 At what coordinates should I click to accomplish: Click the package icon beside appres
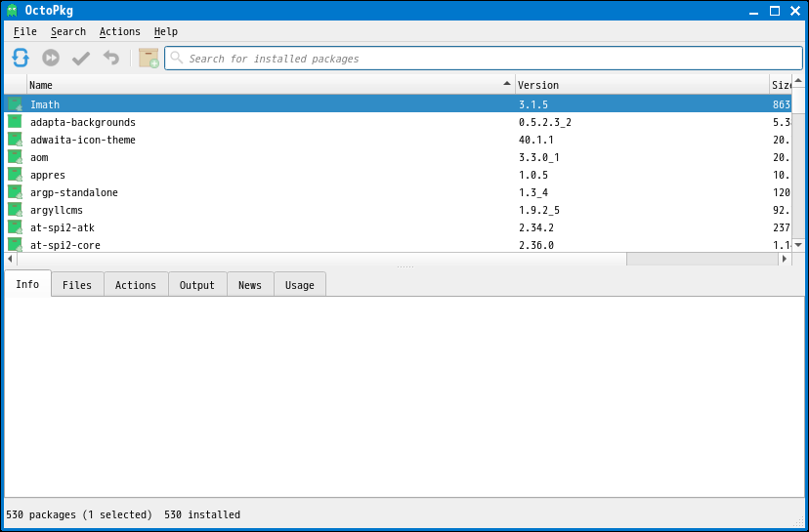click(15, 174)
